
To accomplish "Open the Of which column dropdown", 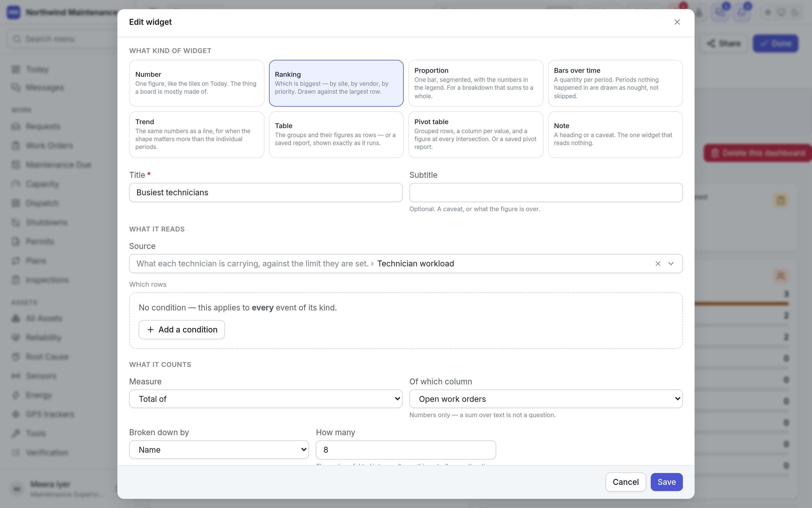I will tap(546, 399).
